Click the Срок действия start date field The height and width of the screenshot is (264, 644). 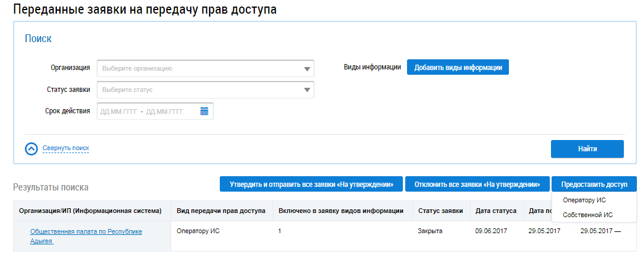point(118,112)
